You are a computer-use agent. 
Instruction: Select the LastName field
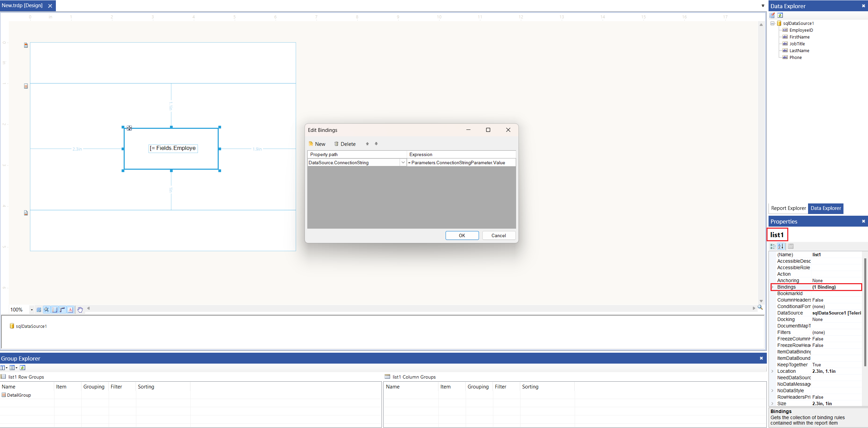click(799, 50)
